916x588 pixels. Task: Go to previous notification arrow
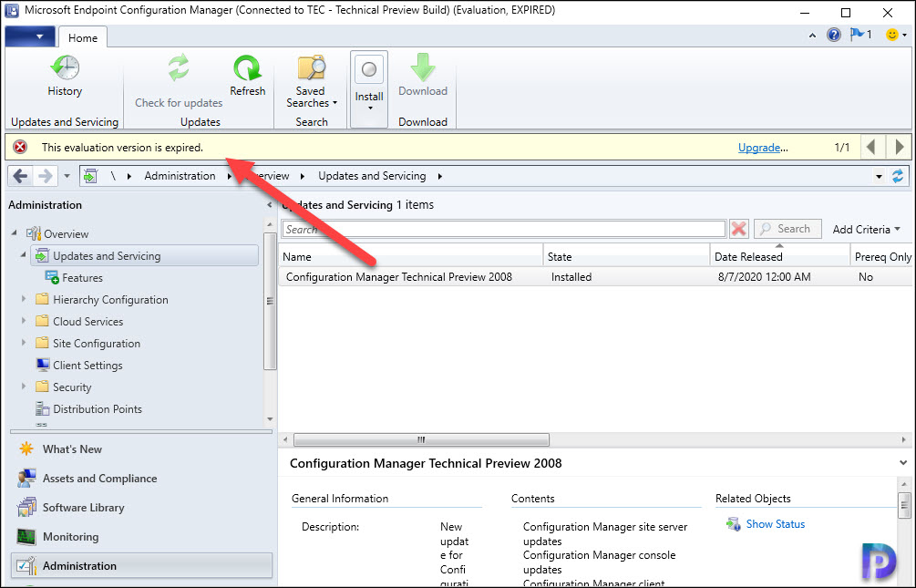point(871,147)
